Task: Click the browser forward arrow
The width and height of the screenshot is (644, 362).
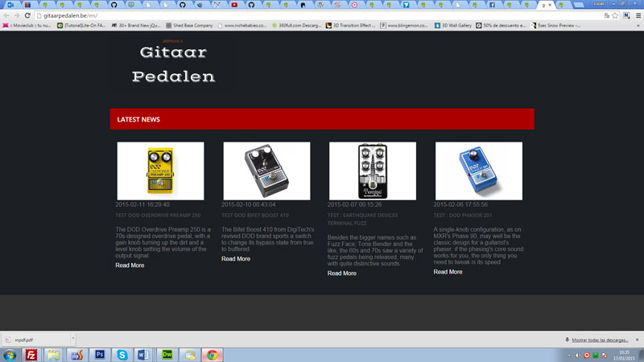Action: (17, 15)
